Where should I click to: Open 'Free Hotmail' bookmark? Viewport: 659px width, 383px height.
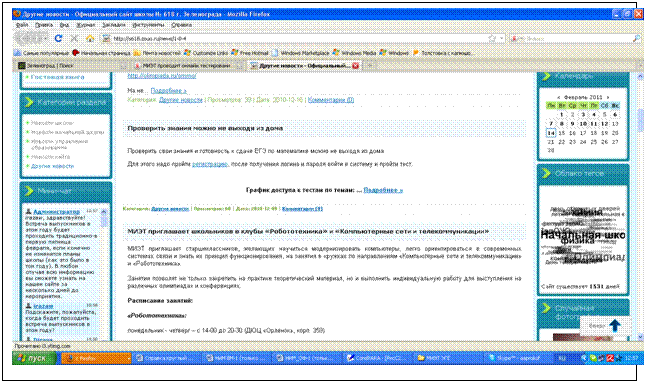coord(250,53)
